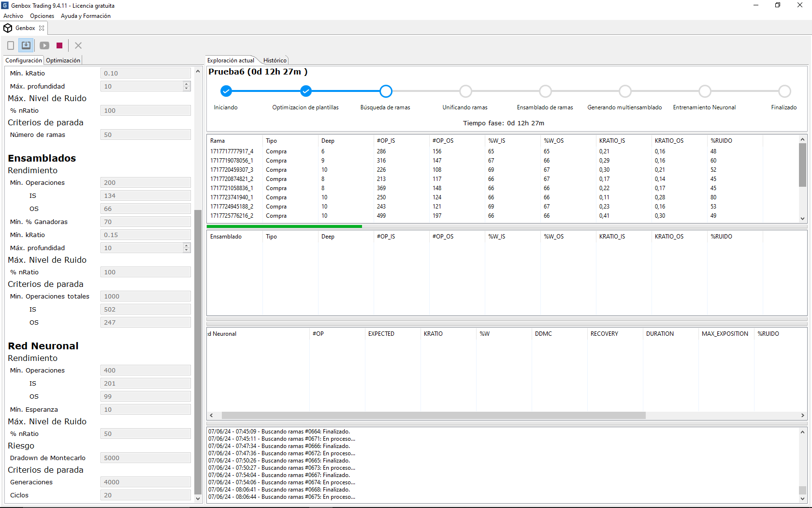Click the load/import configuration icon
The image size is (812, 508).
pos(26,45)
